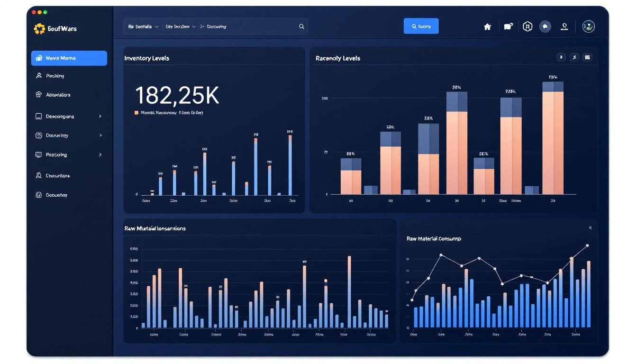637x364 pixels.
Task: Click the hexagon app icon in header
Action: click(x=527, y=27)
